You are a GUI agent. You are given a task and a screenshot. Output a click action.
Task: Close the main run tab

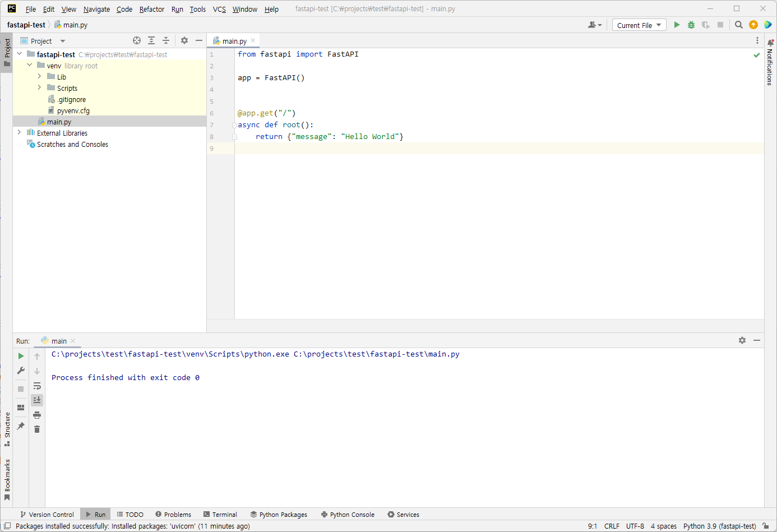click(x=73, y=341)
